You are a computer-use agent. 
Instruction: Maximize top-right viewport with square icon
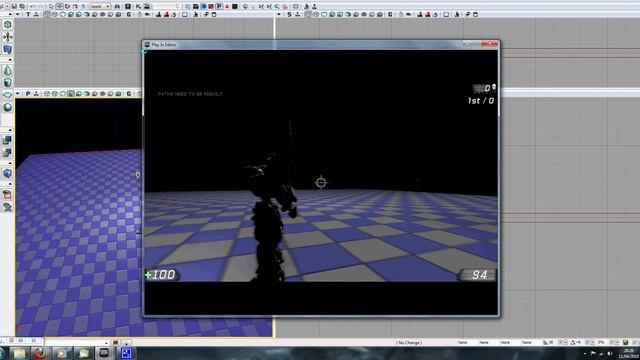[446, 14]
